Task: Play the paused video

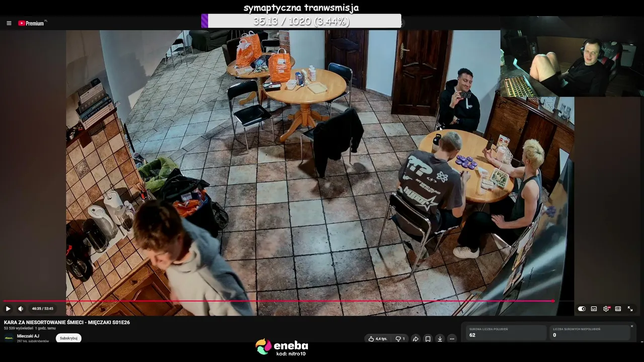Action: pyautogui.click(x=8, y=309)
